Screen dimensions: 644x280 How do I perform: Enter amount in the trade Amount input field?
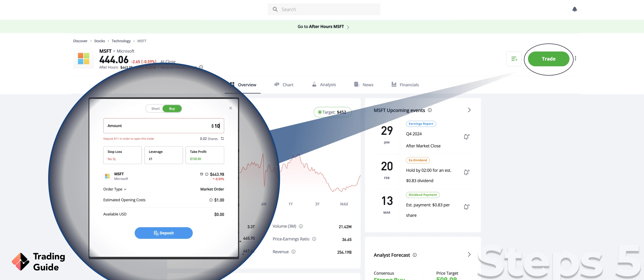coord(164,126)
